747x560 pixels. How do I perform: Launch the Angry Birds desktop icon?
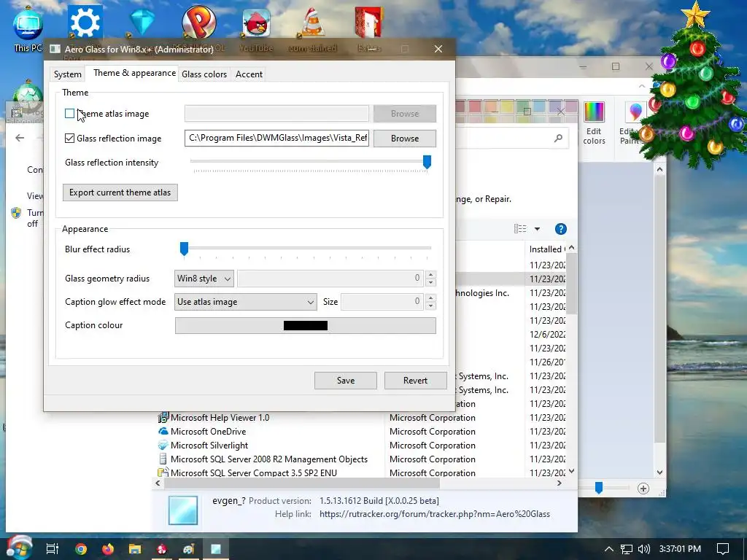[256, 23]
